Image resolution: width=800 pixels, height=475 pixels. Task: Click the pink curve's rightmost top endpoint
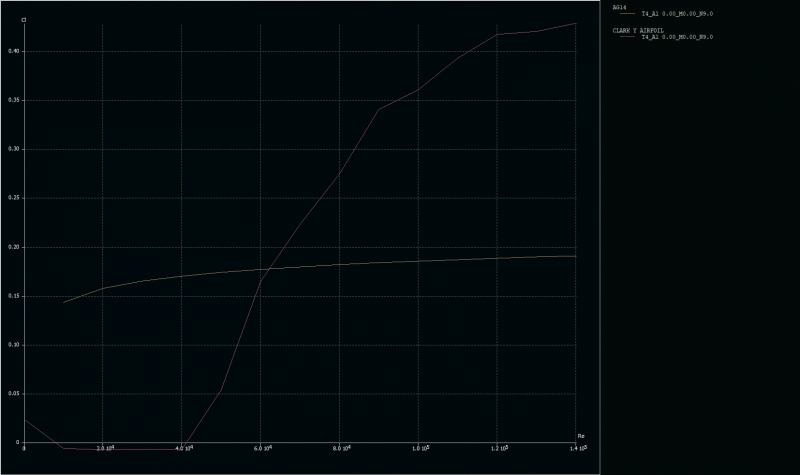pos(576,23)
